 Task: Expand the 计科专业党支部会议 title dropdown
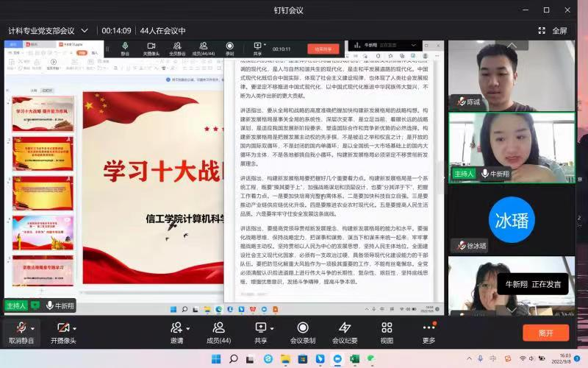tap(85, 31)
